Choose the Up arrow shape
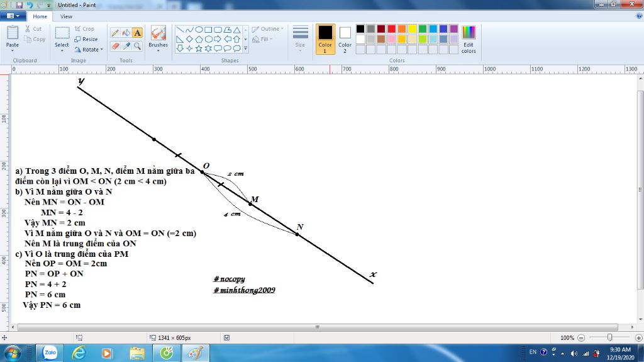 pos(236,39)
